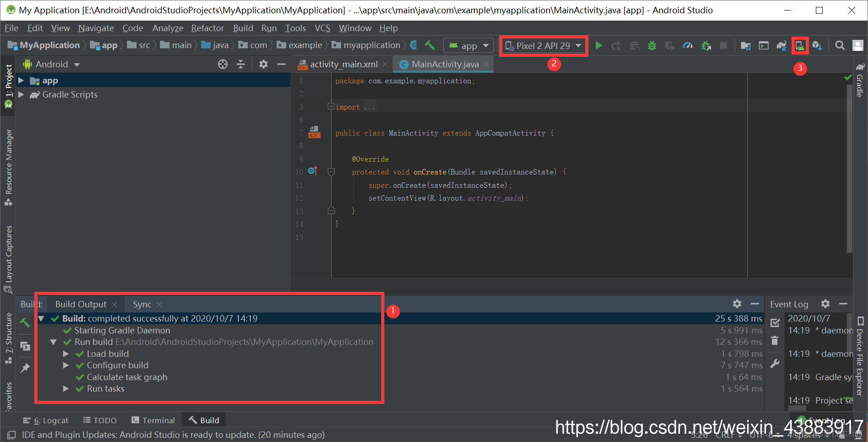Select the Sync tab in Build panel
The height and width of the screenshot is (442, 868).
click(x=142, y=304)
